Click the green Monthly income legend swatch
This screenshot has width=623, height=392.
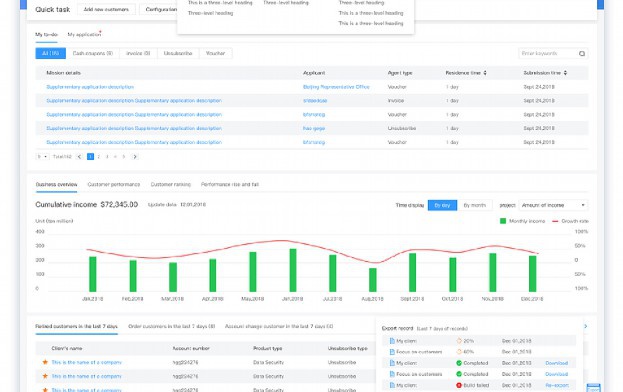[503, 221]
